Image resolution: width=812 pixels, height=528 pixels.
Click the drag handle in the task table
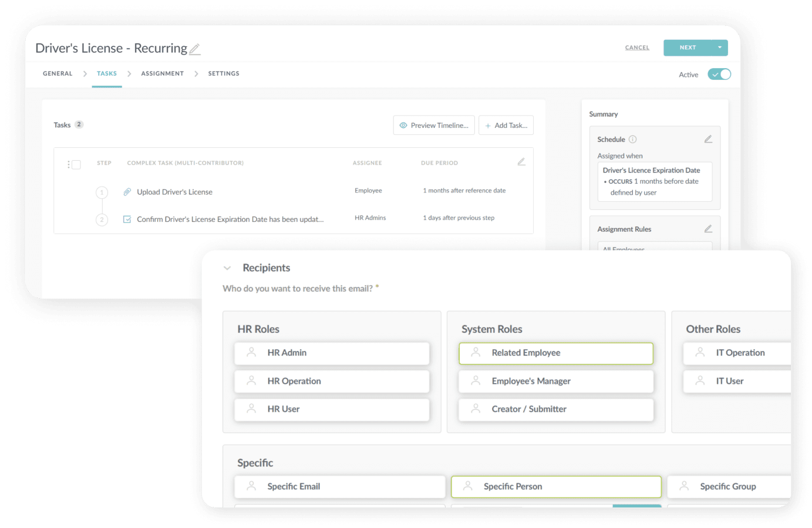(70, 164)
